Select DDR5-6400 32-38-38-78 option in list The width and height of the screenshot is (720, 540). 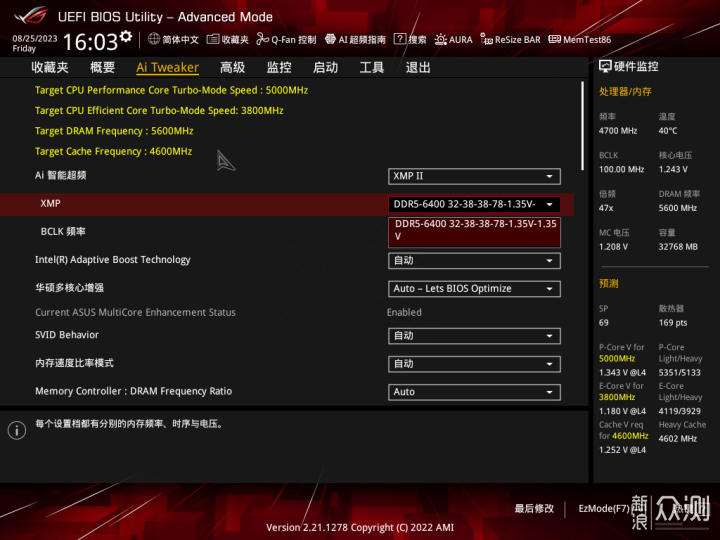point(474,230)
